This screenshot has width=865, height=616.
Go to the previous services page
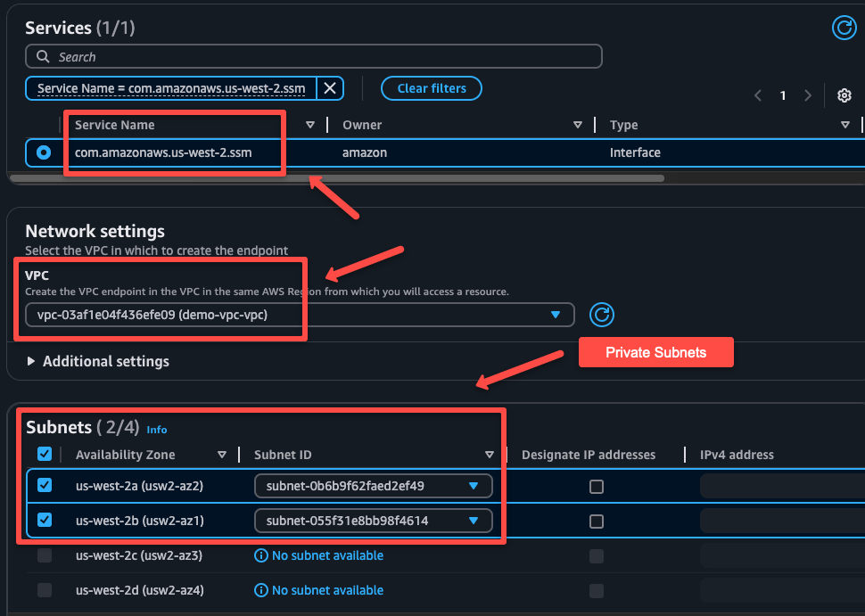(758, 94)
